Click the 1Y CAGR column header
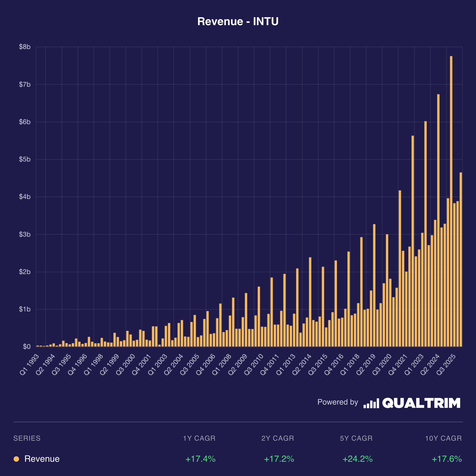476x476 pixels. [199, 438]
